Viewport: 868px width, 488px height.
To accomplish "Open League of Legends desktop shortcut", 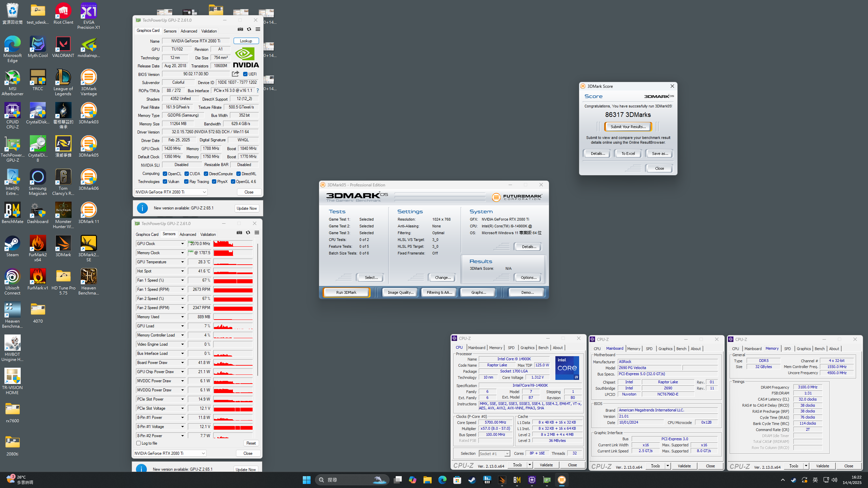I will pyautogui.click(x=63, y=82).
